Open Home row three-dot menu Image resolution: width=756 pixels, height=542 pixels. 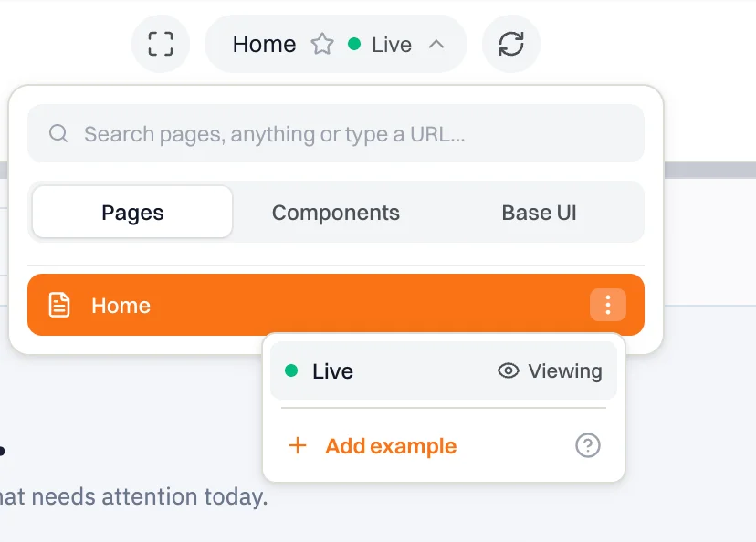608,305
